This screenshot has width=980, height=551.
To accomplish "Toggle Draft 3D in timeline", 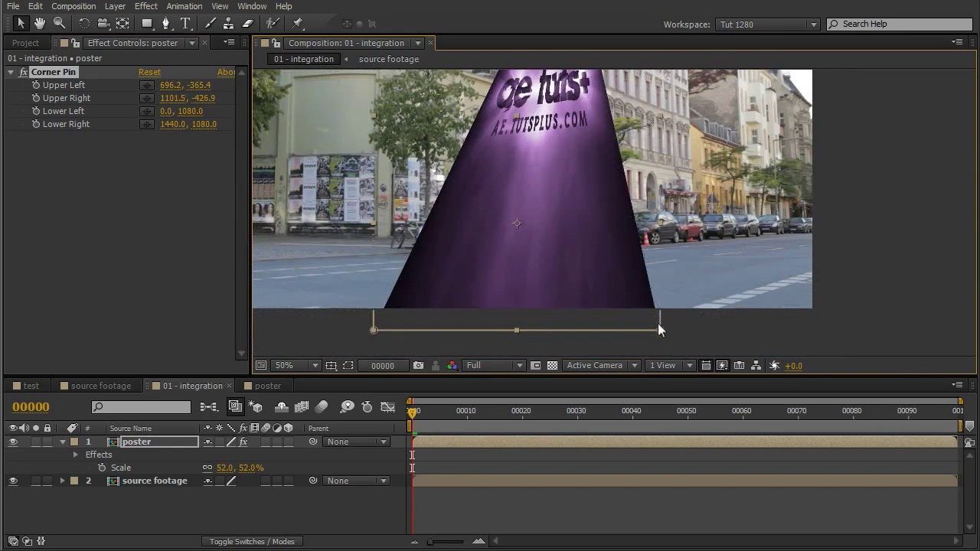I will point(256,407).
